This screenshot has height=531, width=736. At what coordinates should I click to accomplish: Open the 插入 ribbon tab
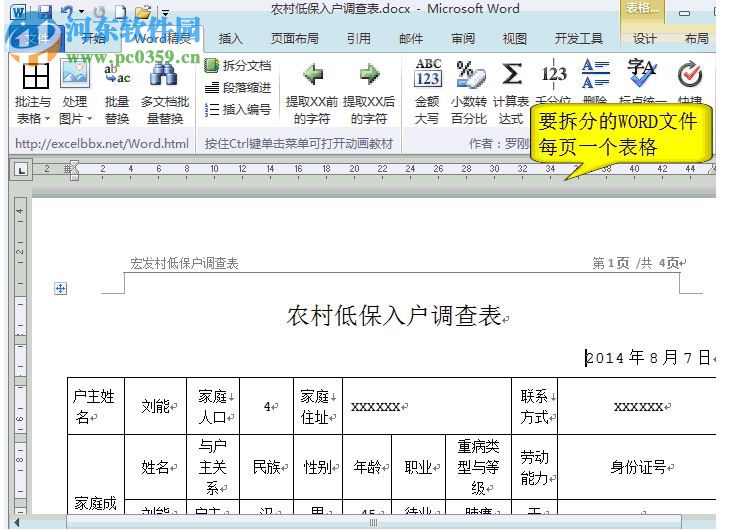(230, 38)
